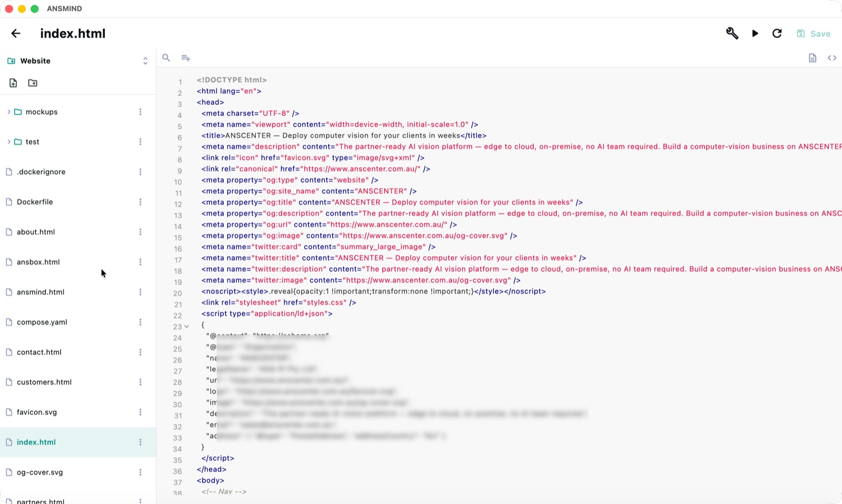Save the index.html file
This screenshot has height=504, width=842.
[x=814, y=34]
